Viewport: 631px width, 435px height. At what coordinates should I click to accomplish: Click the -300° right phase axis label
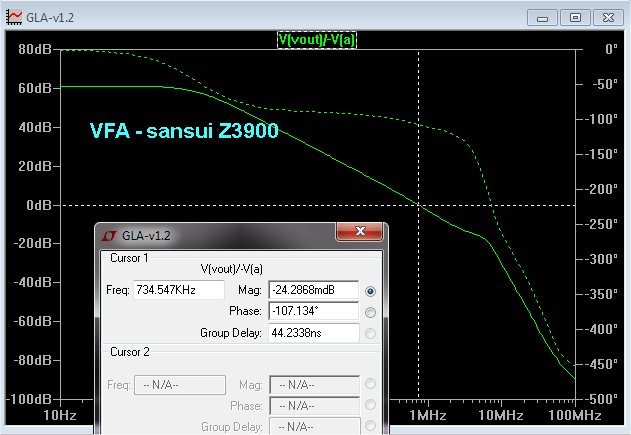601,259
